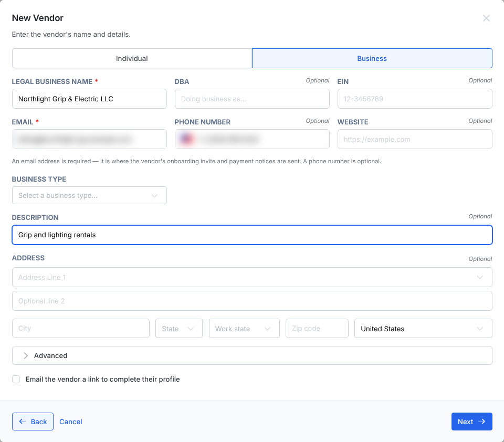Screen dimensions: 504x442
Task: Open the United States country dropdown
Action: pyautogui.click(x=423, y=329)
